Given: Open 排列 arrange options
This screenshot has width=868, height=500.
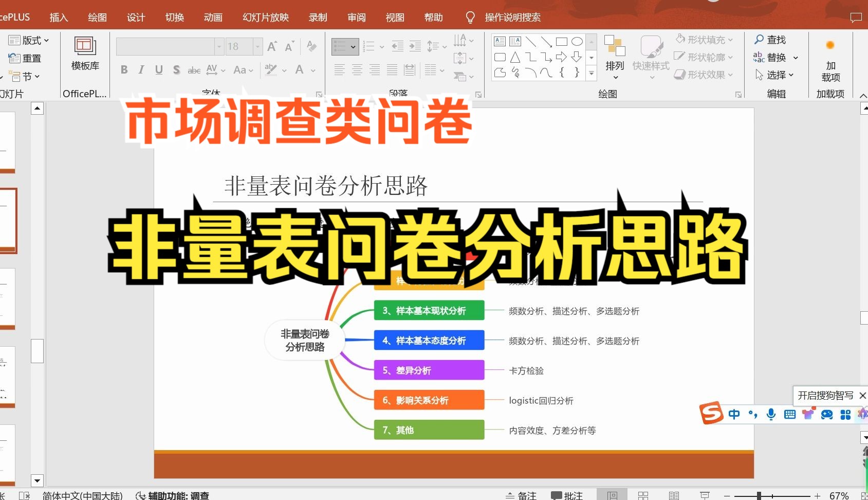Looking at the screenshot, I should pyautogui.click(x=615, y=58).
